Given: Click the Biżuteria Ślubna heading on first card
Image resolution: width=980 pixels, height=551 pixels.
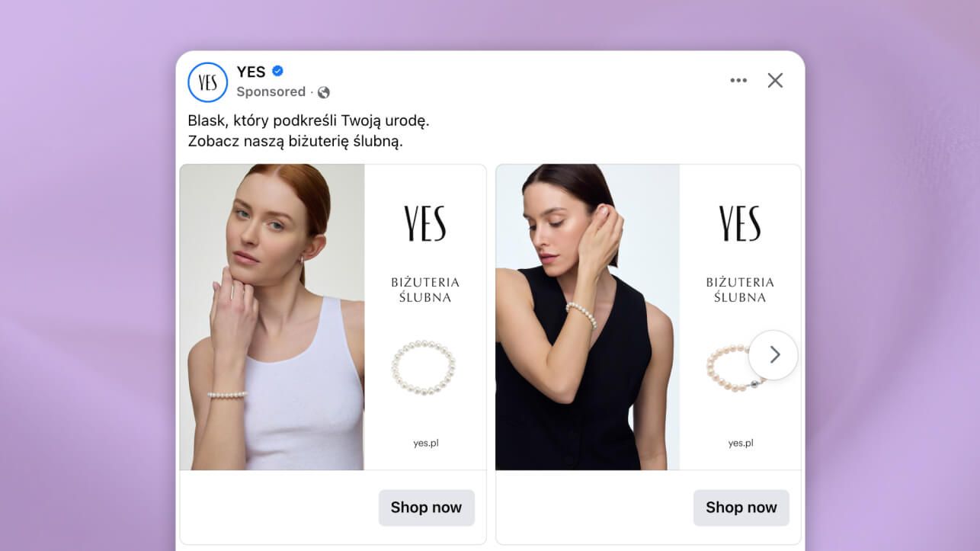Looking at the screenshot, I should pyautogui.click(x=425, y=290).
